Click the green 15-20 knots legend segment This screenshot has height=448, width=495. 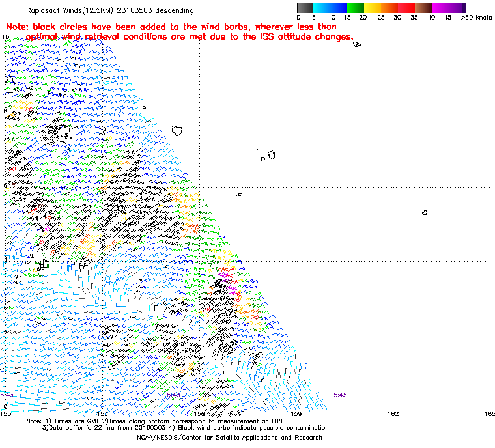pos(356,8)
